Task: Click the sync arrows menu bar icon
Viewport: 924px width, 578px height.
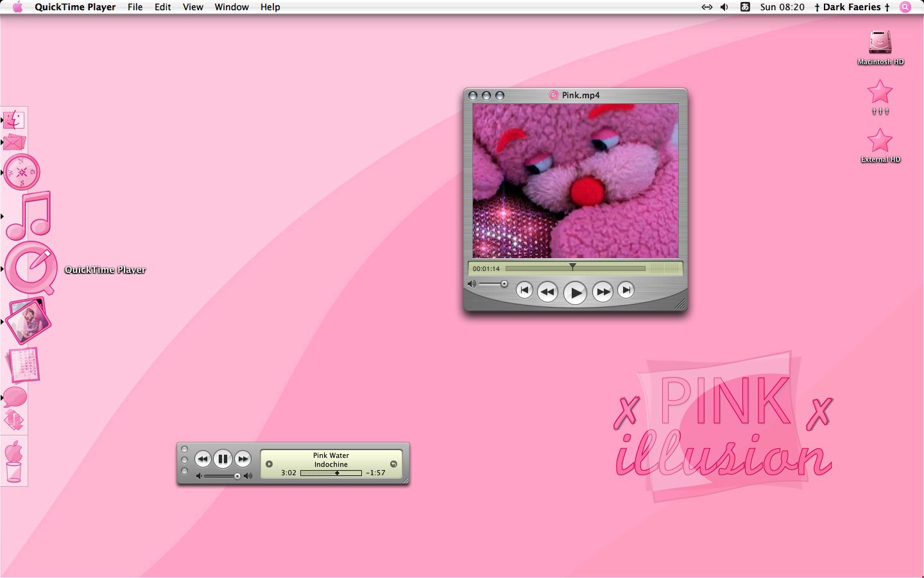Action: (706, 7)
